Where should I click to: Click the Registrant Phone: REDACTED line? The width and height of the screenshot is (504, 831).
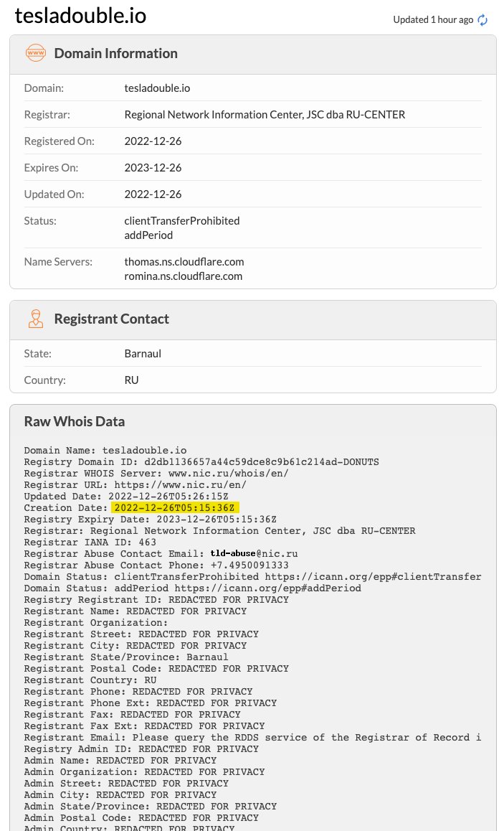[x=138, y=691]
